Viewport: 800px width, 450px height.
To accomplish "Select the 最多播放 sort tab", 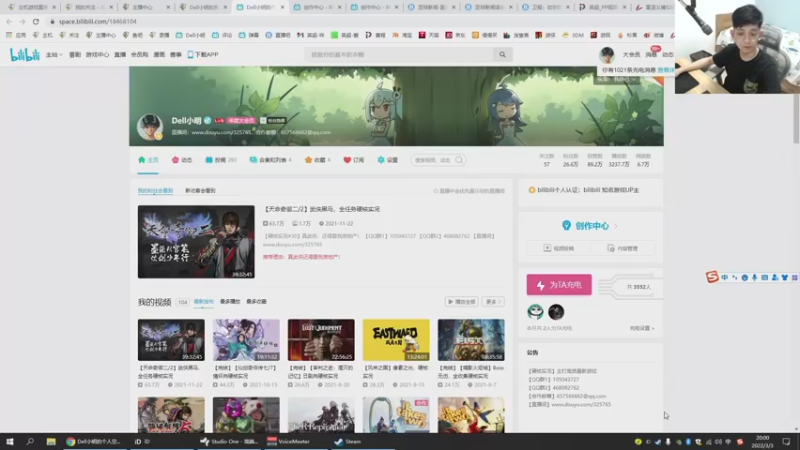I will (x=230, y=302).
